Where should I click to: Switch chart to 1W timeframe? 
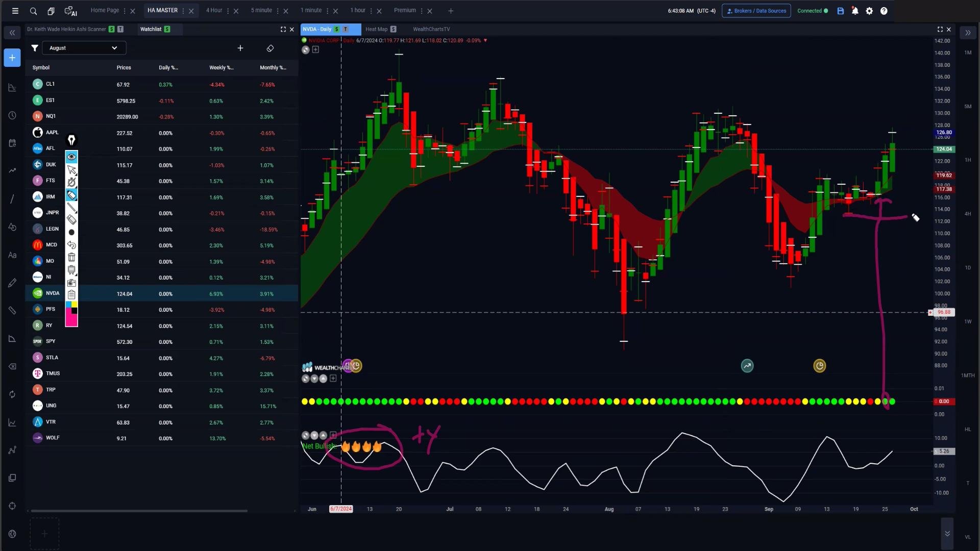click(968, 321)
